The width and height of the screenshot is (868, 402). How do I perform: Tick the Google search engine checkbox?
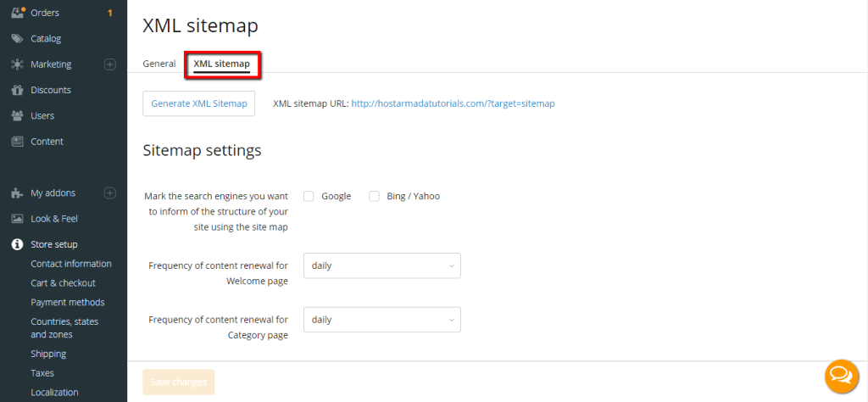[309, 196]
